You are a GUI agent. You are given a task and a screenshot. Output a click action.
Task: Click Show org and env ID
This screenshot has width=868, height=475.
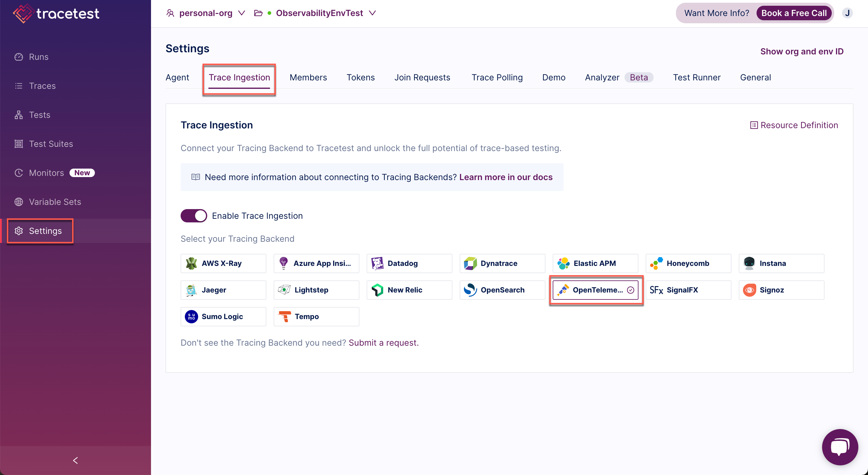pos(802,52)
